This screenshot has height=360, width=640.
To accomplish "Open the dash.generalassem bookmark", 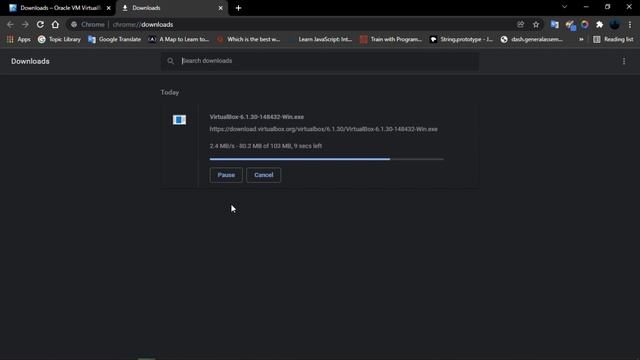I will (x=532, y=39).
